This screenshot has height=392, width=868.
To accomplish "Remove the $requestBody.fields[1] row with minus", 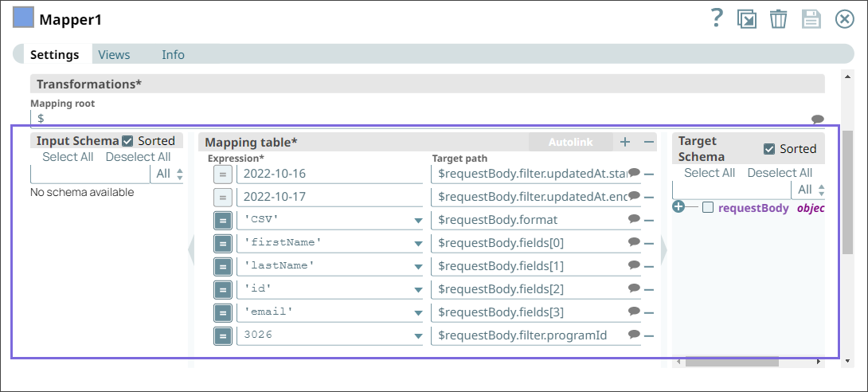I will click(x=649, y=266).
